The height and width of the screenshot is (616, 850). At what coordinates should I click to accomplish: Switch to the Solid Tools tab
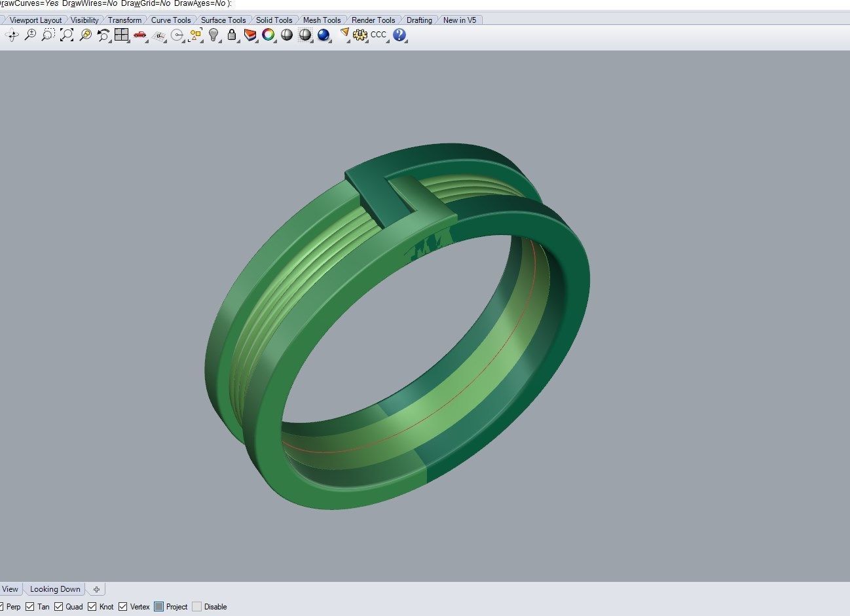(x=274, y=20)
